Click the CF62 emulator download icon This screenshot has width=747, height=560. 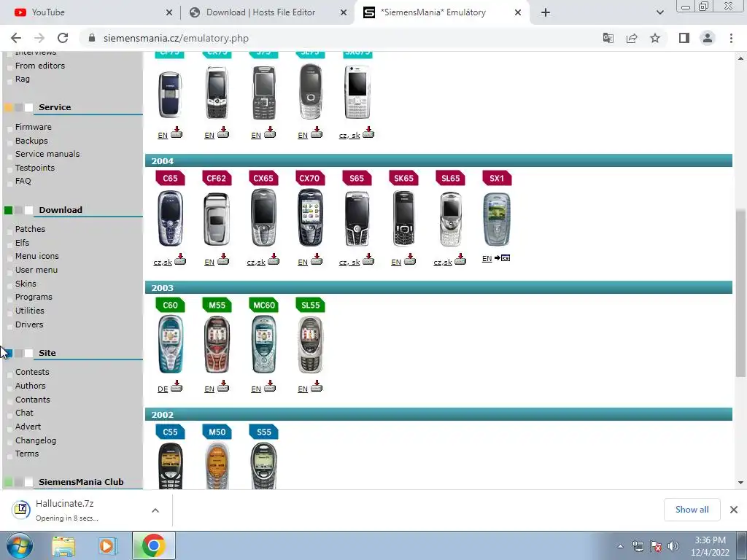[x=223, y=259]
